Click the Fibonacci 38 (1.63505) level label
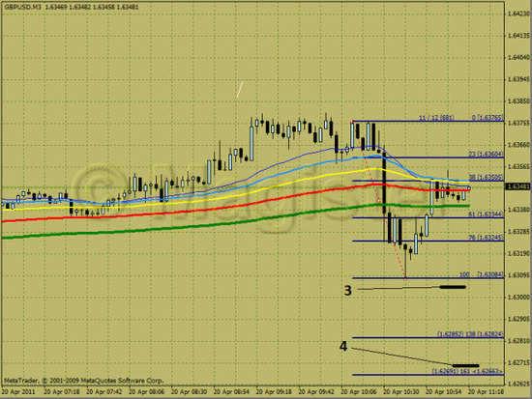Screen dimensions: 532x399 (x=487, y=177)
